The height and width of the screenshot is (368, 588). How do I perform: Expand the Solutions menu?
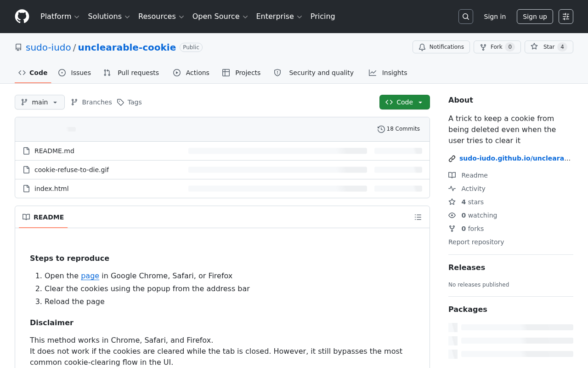tap(109, 17)
